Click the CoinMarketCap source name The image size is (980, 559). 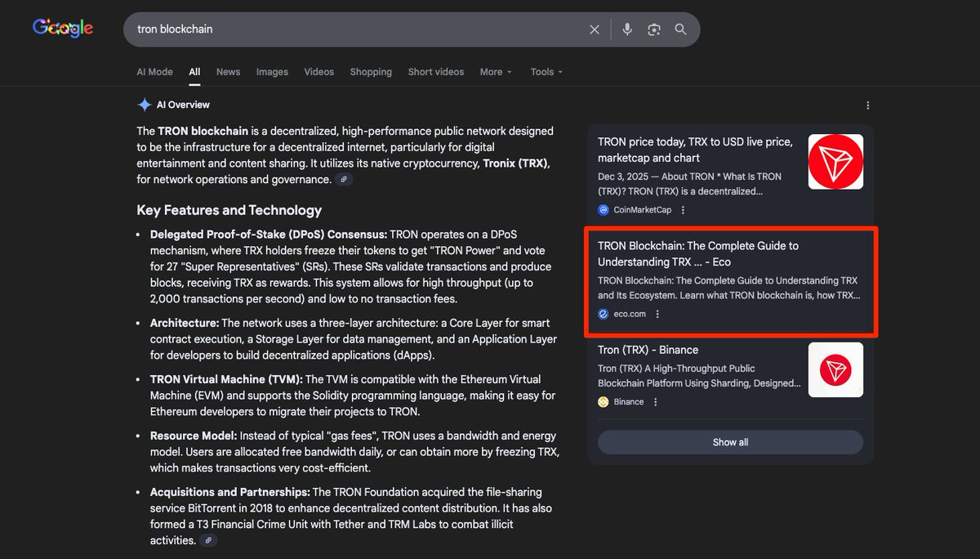[642, 210]
